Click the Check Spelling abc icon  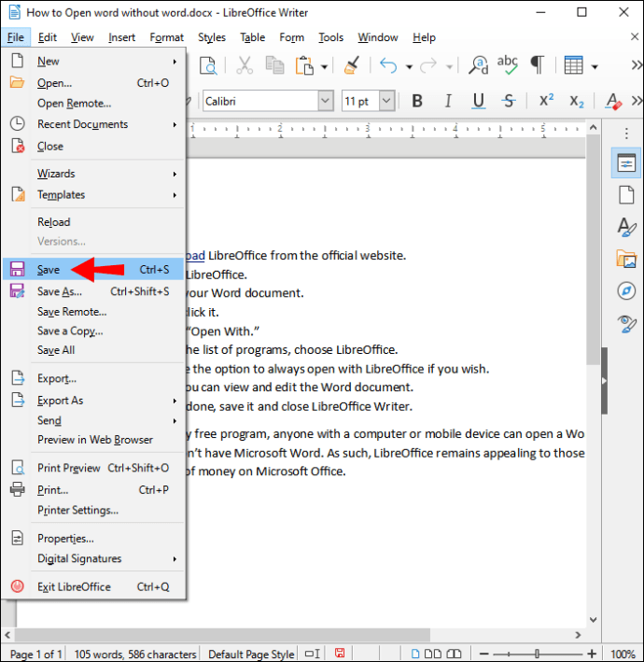point(507,65)
